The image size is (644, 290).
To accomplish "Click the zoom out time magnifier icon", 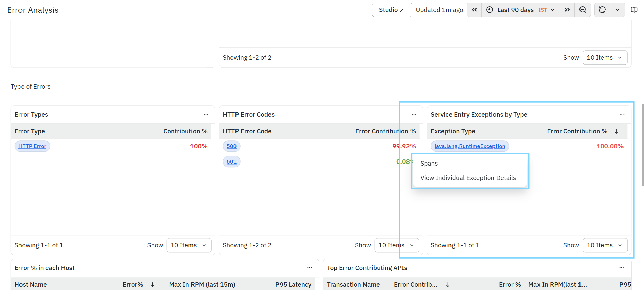I will pyautogui.click(x=583, y=10).
